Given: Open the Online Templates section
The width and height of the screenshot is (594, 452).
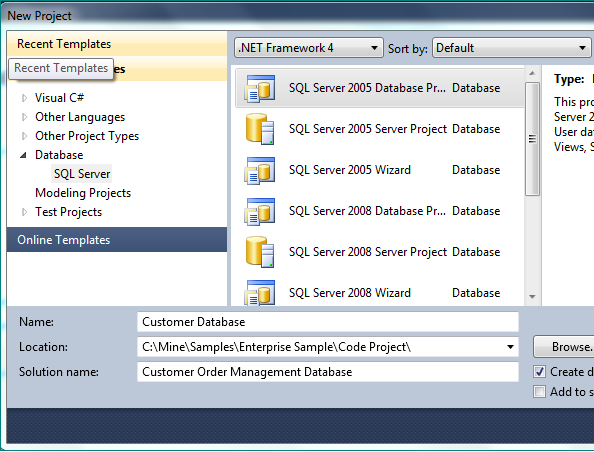Looking at the screenshot, I should (x=117, y=240).
